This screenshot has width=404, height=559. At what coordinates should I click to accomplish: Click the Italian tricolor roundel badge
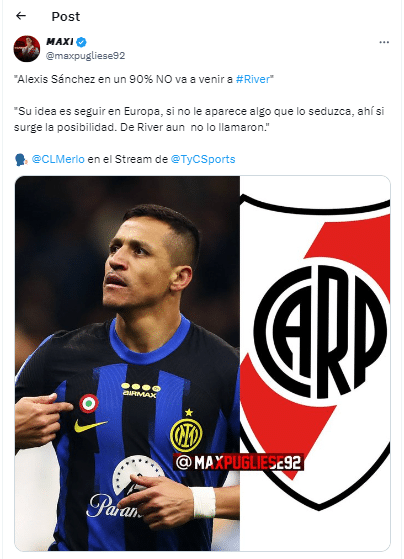pos(88,404)
